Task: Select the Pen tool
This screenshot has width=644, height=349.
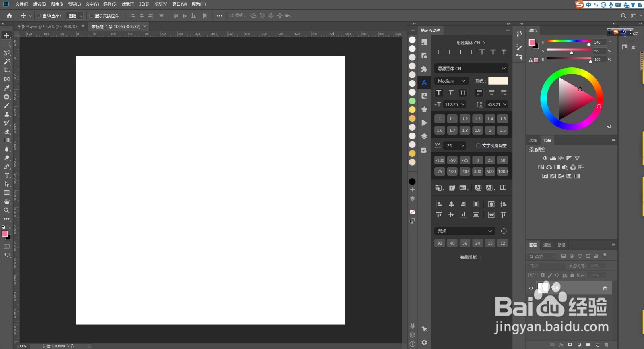Action: 7,166
